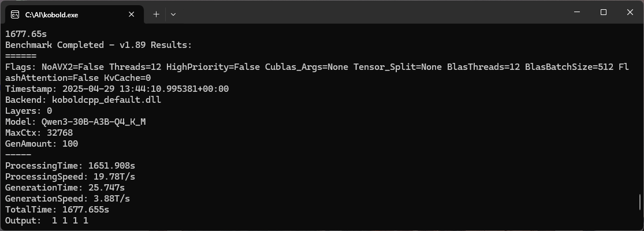The height and width of the screenshot is (231, 644).
Task: Click the empty title bar area
Action: pyautogui.click(x=370, y=12)
